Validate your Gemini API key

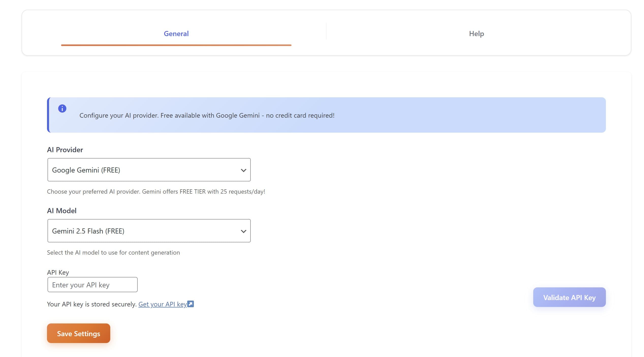click(x=569, y=297)
